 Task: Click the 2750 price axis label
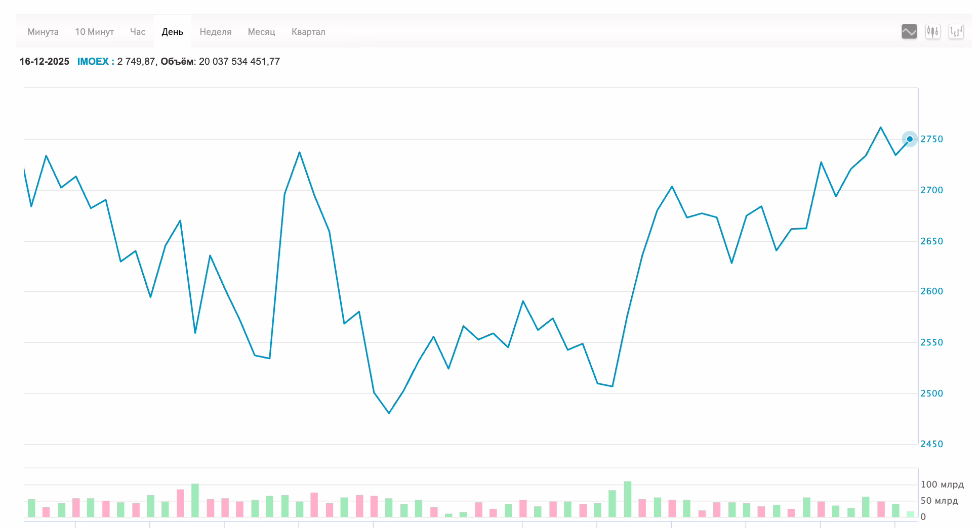pyautogui.click(x=931, y=139)
